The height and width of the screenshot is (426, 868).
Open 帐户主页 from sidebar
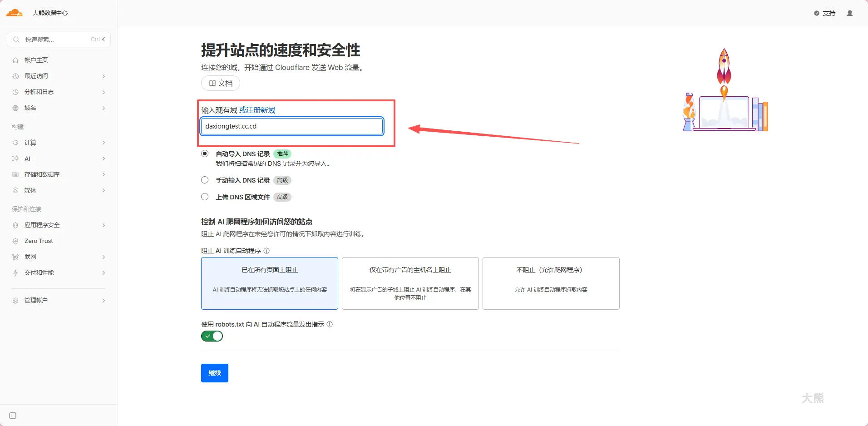[36, 59]
